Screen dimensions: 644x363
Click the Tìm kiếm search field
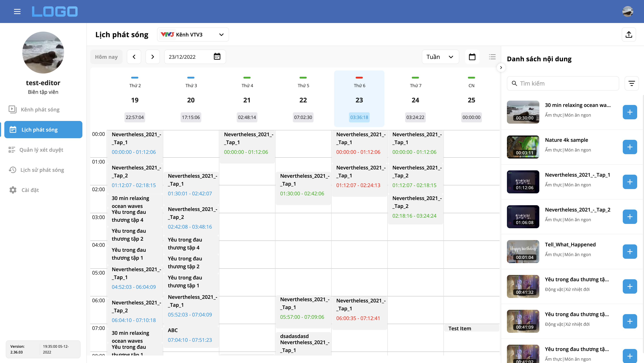click(x=563, y=83)
